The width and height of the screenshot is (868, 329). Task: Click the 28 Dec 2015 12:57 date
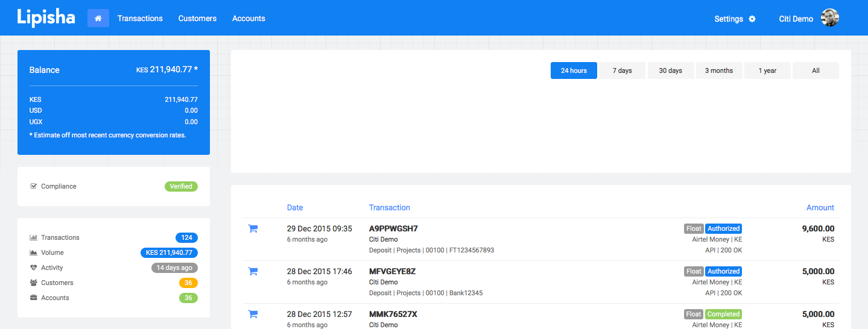tap(319, 314)
